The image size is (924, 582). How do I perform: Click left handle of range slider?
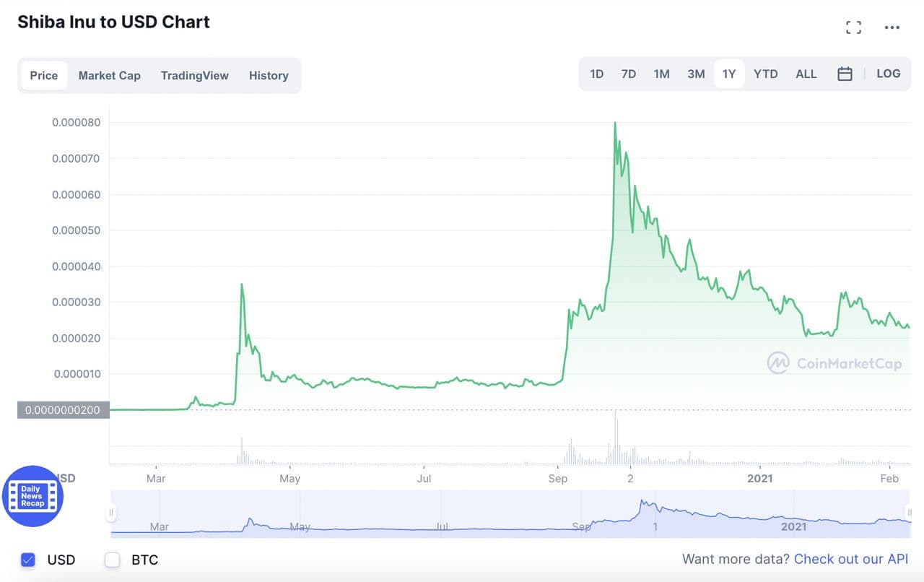pos(111,513)
